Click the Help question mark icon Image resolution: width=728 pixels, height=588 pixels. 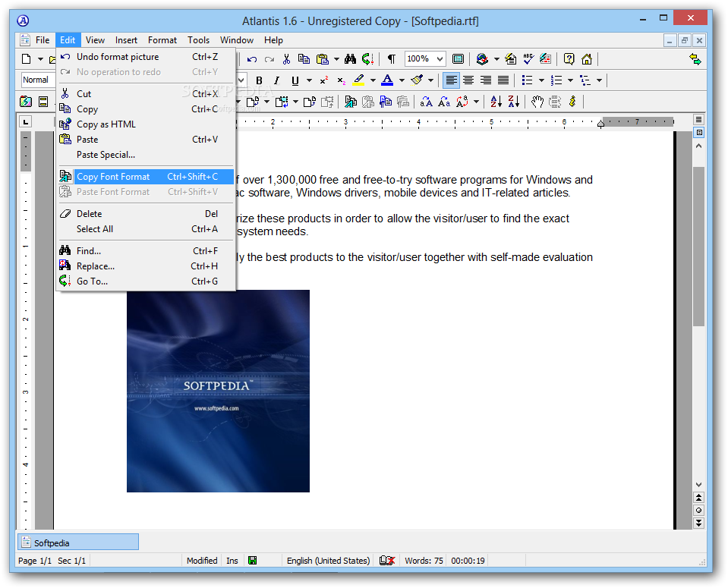tap(569, 59)
